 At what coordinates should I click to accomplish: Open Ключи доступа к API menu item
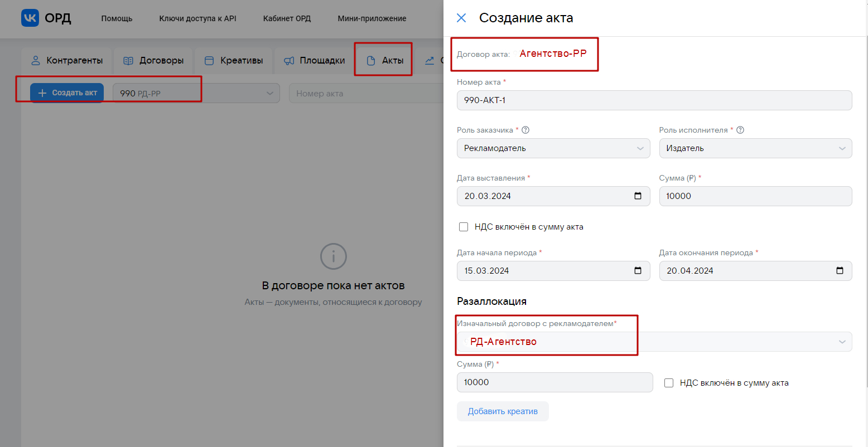[x=197, y=18]
